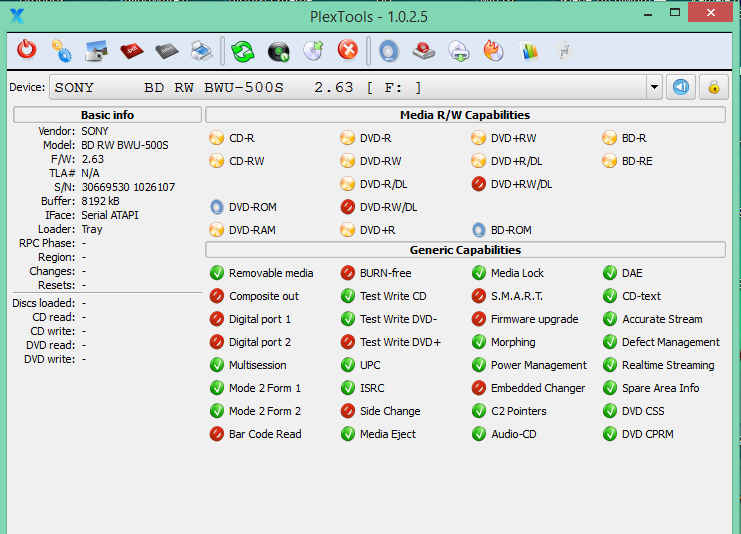Click the BD-RE media label
741x534 pixels.
click(x=637, y=161)
